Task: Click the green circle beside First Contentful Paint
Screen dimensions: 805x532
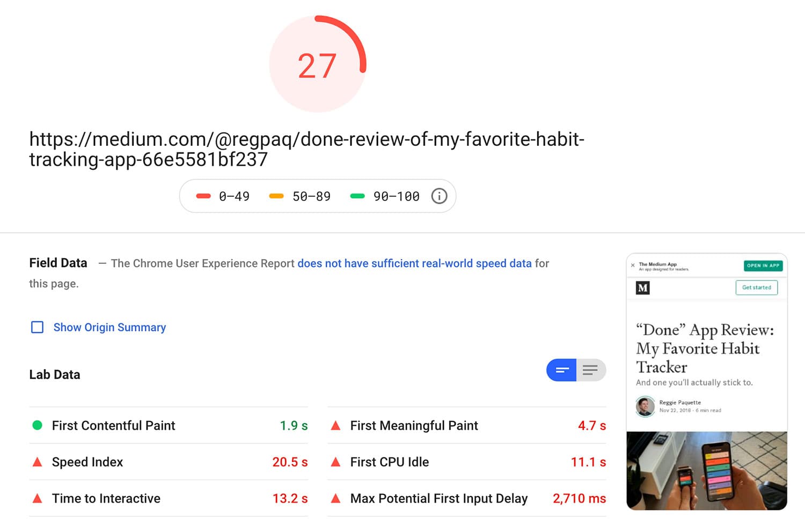Action: click(38, 425)
